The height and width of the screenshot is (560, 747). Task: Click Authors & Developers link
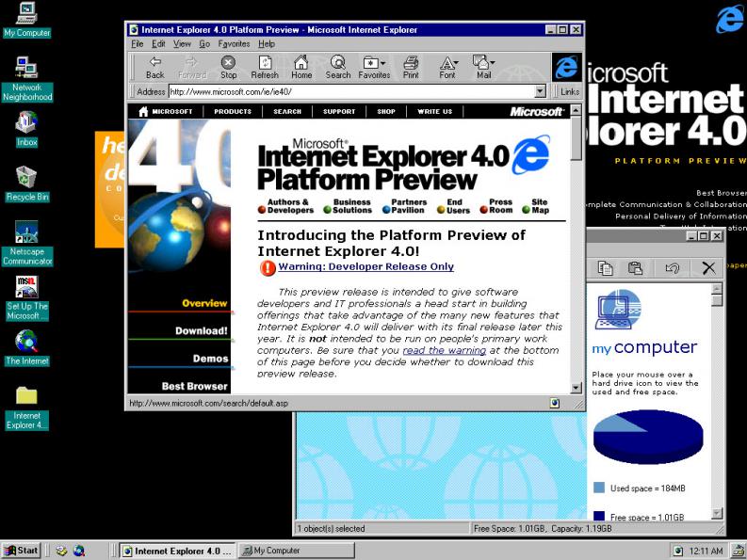(285, 206)
